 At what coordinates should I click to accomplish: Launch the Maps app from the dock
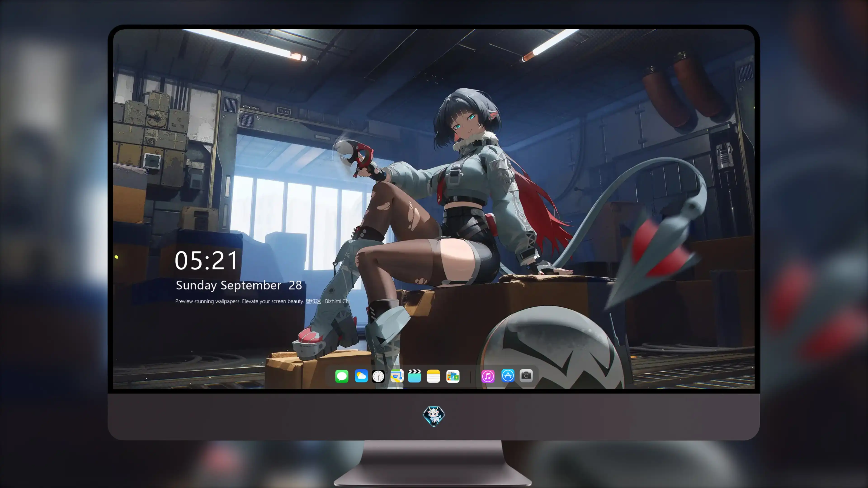[397, 376]
